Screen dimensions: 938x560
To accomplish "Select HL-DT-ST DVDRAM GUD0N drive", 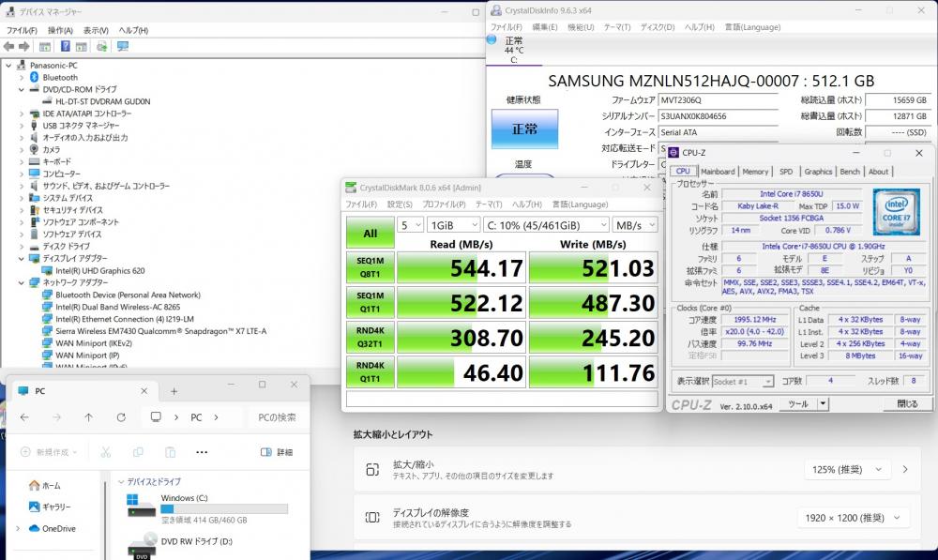I will 103,101.
